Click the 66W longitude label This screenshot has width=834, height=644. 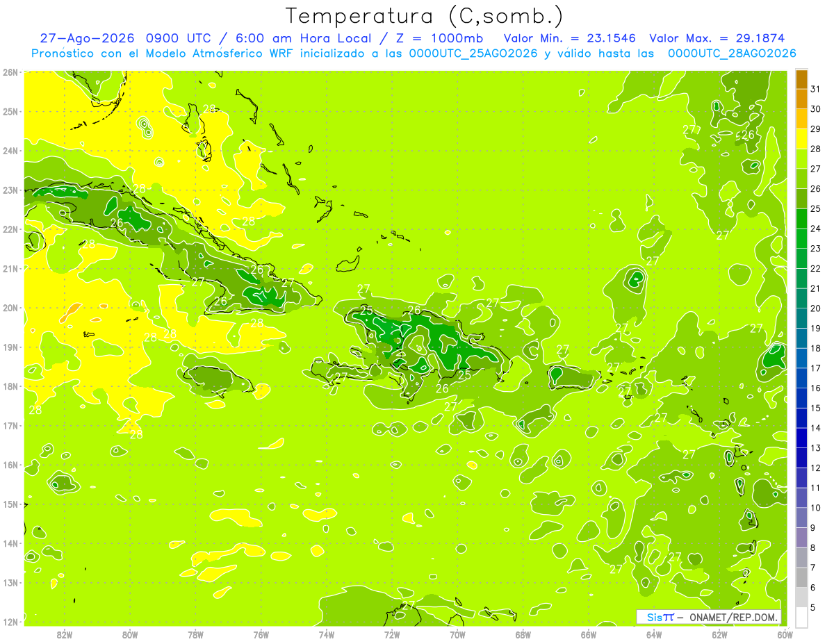(x=589, y=634)
